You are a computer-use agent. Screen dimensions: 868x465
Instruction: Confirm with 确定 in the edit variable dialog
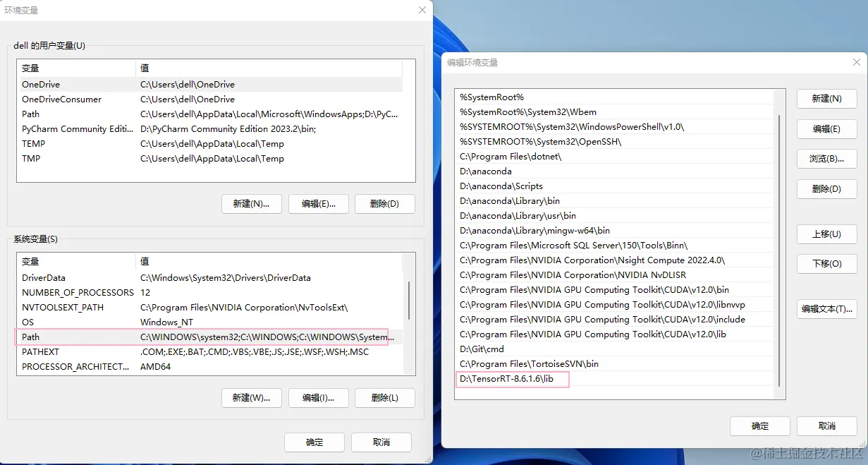(x=760, y=426)
